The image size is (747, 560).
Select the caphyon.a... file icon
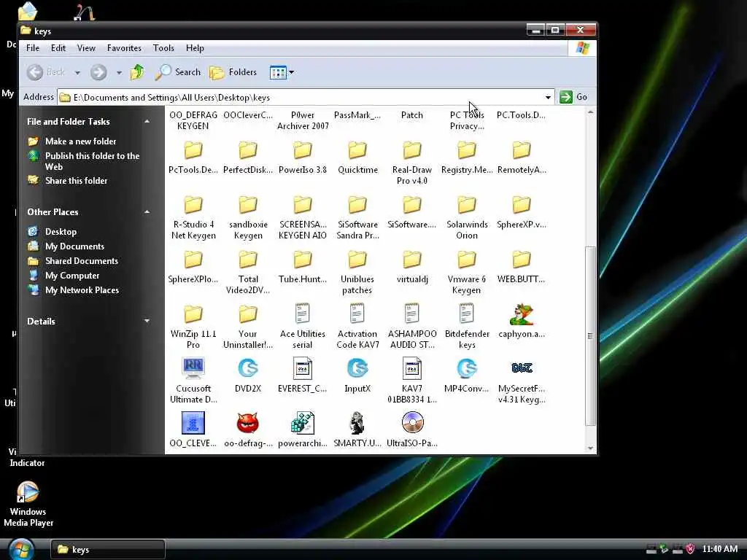pos(522,314)
